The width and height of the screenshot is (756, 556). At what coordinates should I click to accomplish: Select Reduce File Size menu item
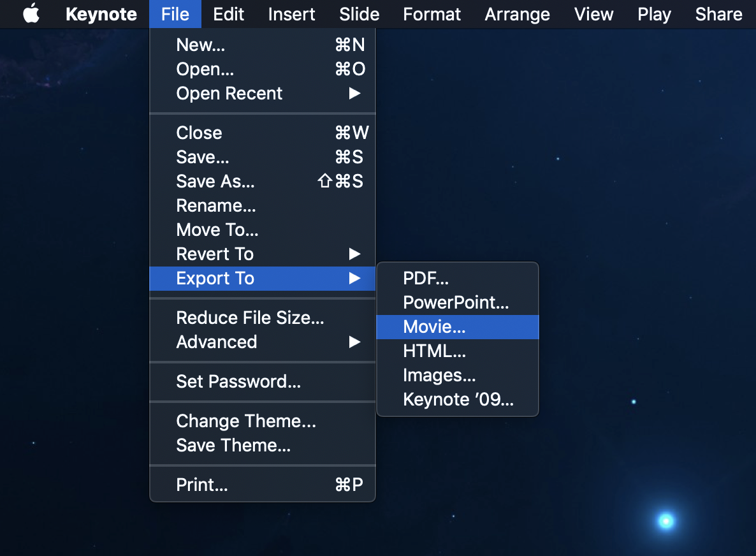point(250,318)
